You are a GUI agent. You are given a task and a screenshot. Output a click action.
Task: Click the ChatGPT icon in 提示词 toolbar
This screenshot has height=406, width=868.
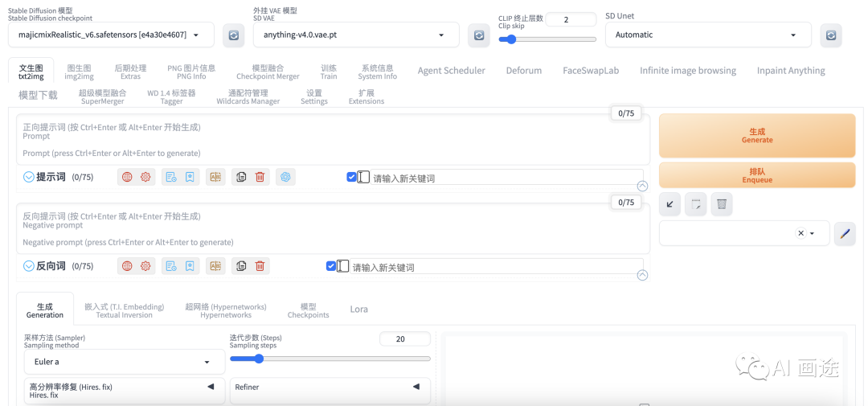(285, 177)
